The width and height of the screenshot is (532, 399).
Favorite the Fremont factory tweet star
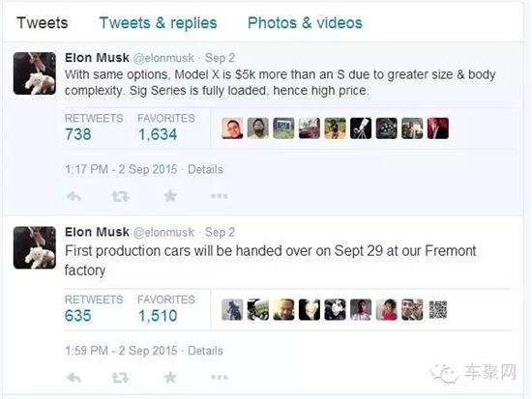click(170, 377)
